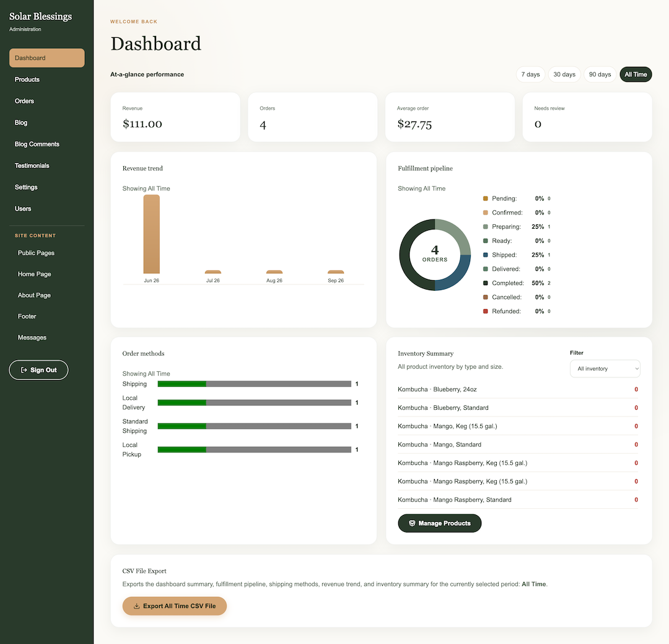Click Export All Time CSV File
Screen dimensions: 669x644
click(175, 606)
